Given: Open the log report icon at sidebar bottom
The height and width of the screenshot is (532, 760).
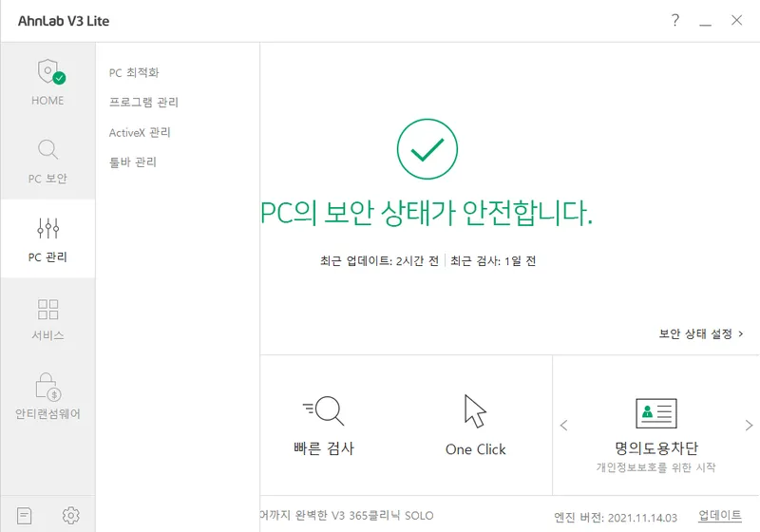Looking at the screenshot, I should pyautogui.click(x=25, y=516).
